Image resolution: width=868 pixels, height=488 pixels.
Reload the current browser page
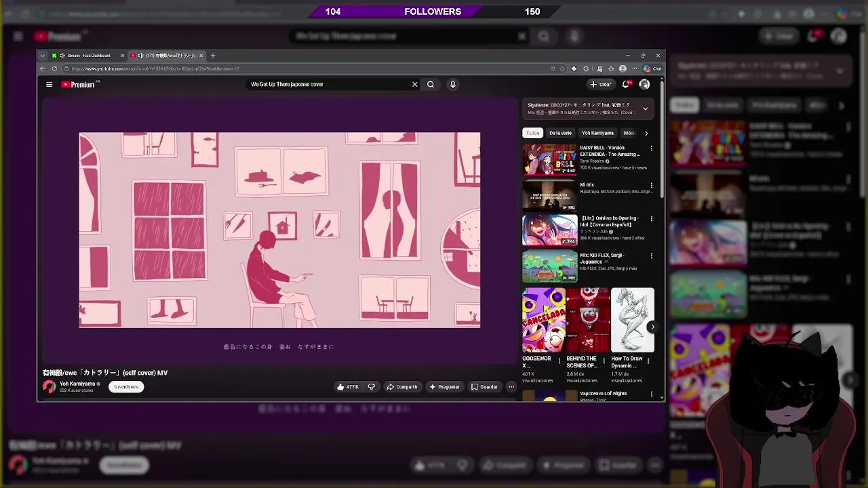54,68
